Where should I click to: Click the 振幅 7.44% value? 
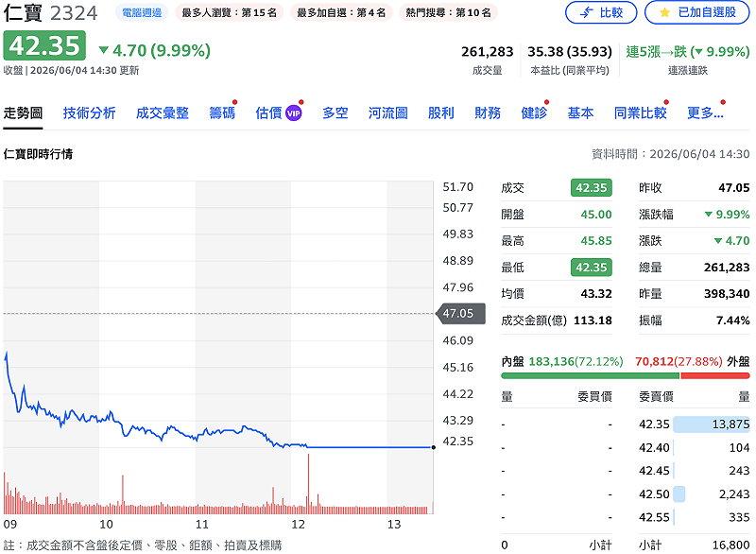pos(733,320)
